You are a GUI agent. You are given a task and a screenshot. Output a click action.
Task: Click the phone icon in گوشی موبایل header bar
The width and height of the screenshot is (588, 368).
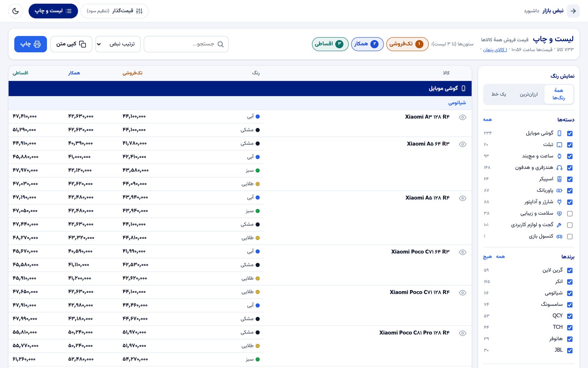coord(463,88)
